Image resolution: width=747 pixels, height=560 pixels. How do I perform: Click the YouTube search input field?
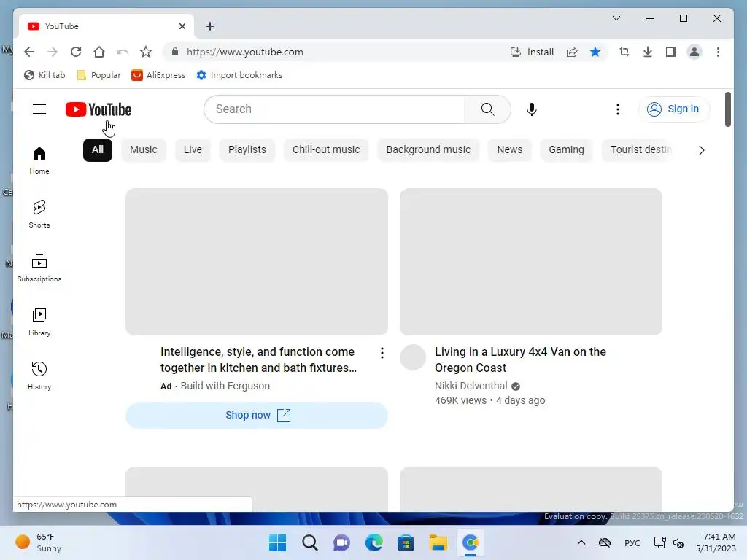pyautogui.click(x=334, y=109)
